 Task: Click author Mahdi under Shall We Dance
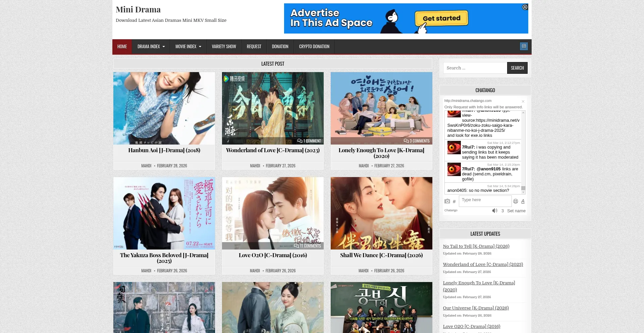[363, 271]
